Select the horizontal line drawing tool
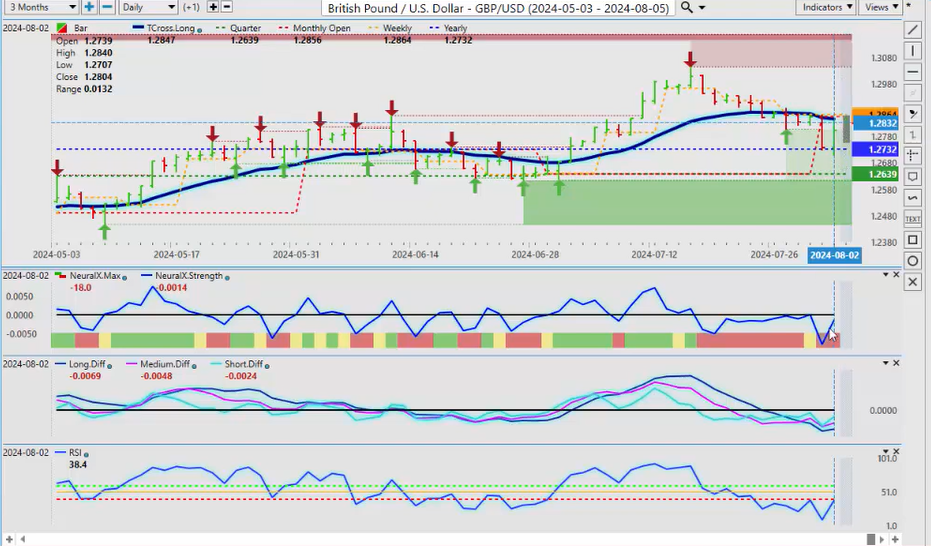This screenshot has height=546, width=931. click(x=913, y=72)
